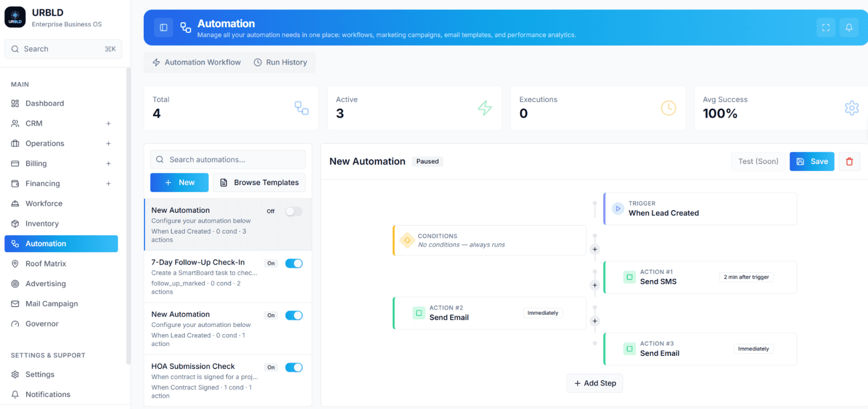Open notifications bell in blue header

click(849, 28)
